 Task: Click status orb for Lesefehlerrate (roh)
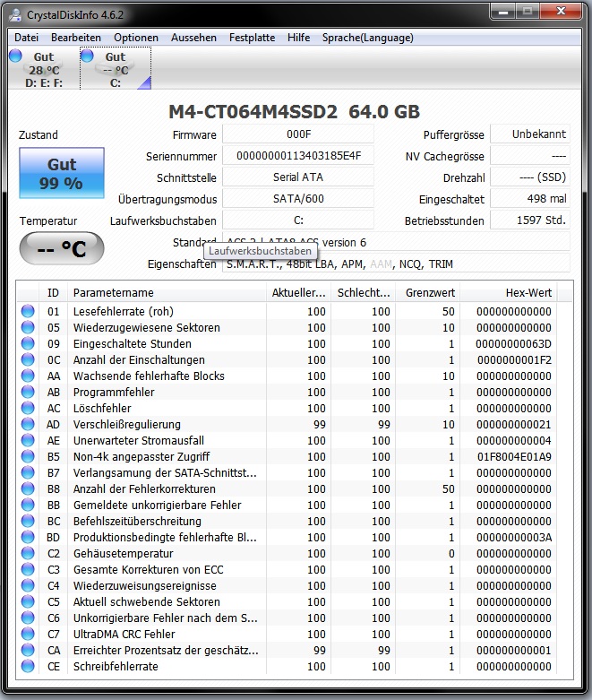(28, 311)
